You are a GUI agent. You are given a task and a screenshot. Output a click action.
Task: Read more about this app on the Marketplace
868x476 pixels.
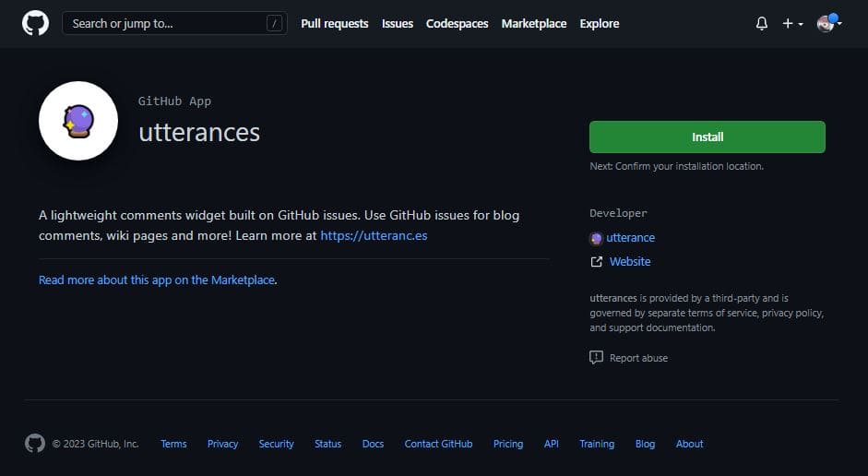pyautogui.click(x=157, y=280)
